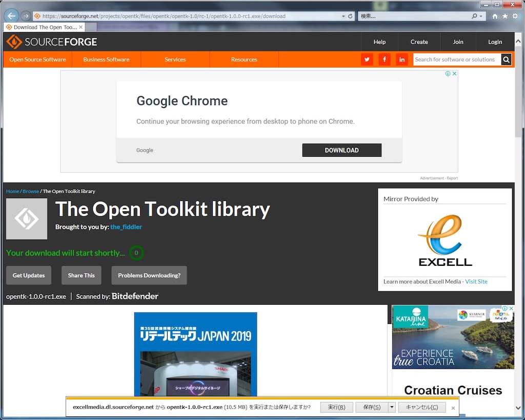The height and width of the screenshot is (420, 525).
Task: Click the site search magnifier button
Action: pos(506,59)
